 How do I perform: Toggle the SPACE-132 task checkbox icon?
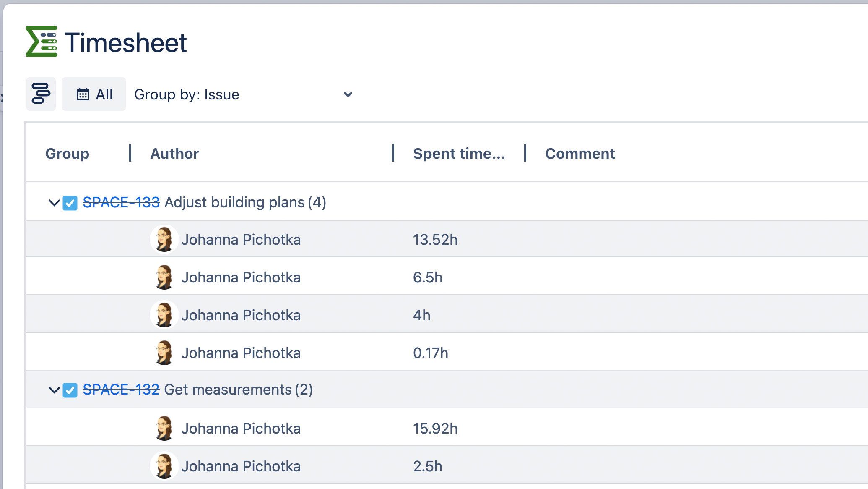[70, 390]
